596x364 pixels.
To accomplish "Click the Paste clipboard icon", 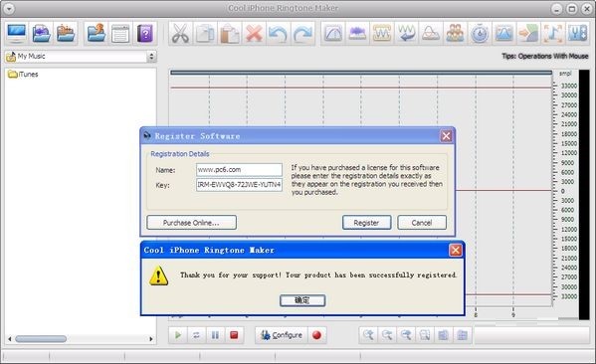I will coord(230,34).
